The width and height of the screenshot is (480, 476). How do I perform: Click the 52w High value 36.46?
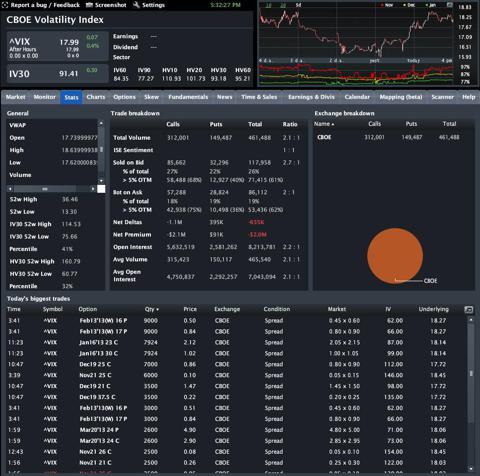(x=70, y=199)
